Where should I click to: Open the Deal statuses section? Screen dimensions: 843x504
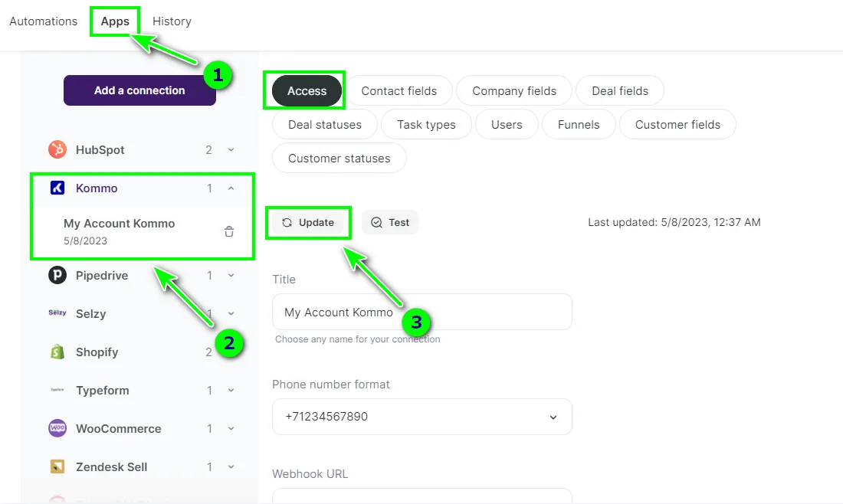323,124
